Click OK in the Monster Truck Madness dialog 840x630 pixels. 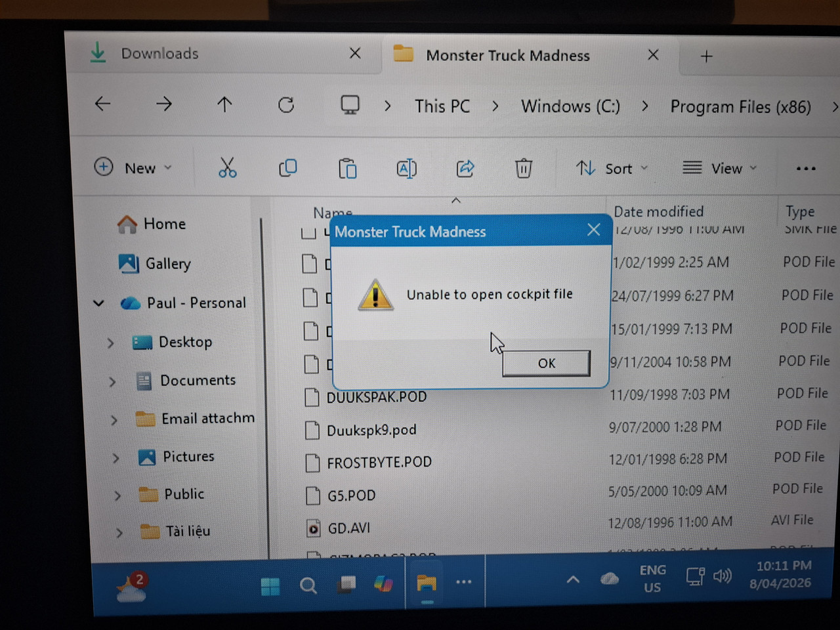[546, 363]
